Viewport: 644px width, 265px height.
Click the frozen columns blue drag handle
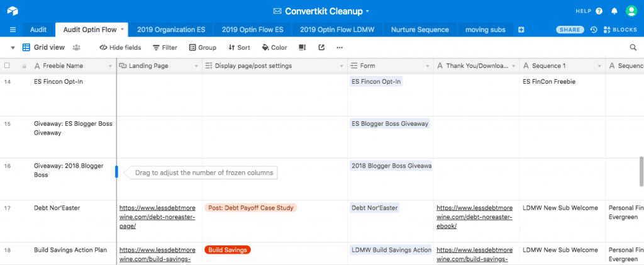pyautogui.click(x=116, y=172)
